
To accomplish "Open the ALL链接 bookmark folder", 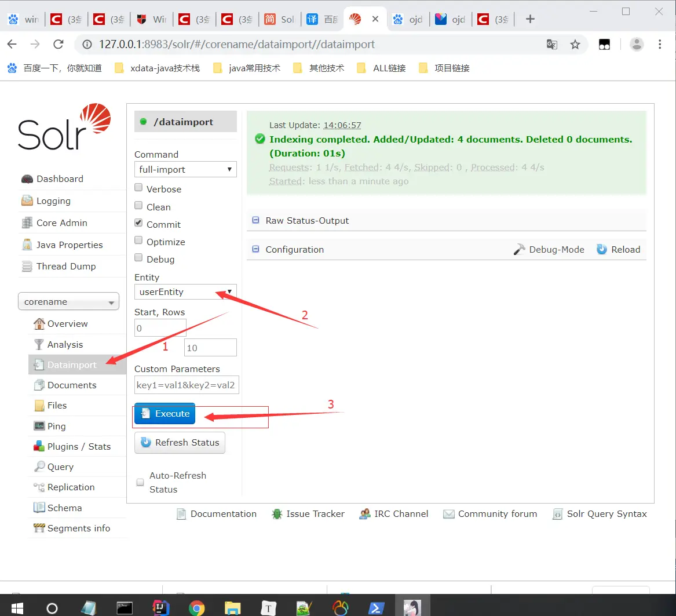I will (x=382, y=68).
